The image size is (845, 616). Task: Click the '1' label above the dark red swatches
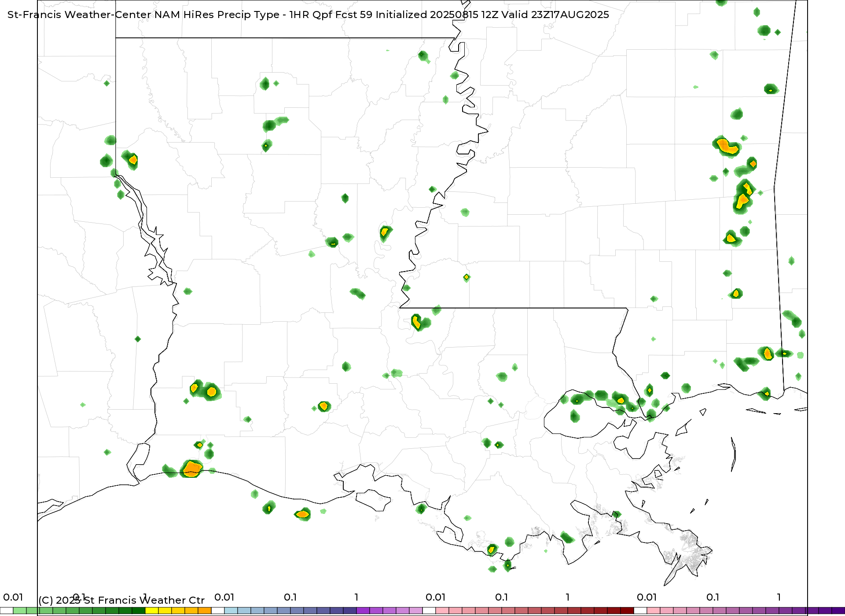pyautogui.click(x=568, y=598)
